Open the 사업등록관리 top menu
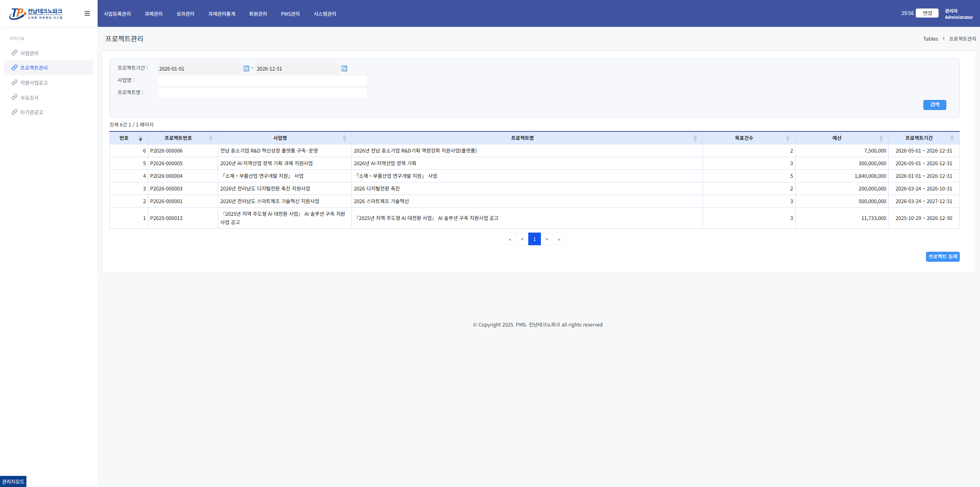The image size is (980, 487). [x=117, y=14]
